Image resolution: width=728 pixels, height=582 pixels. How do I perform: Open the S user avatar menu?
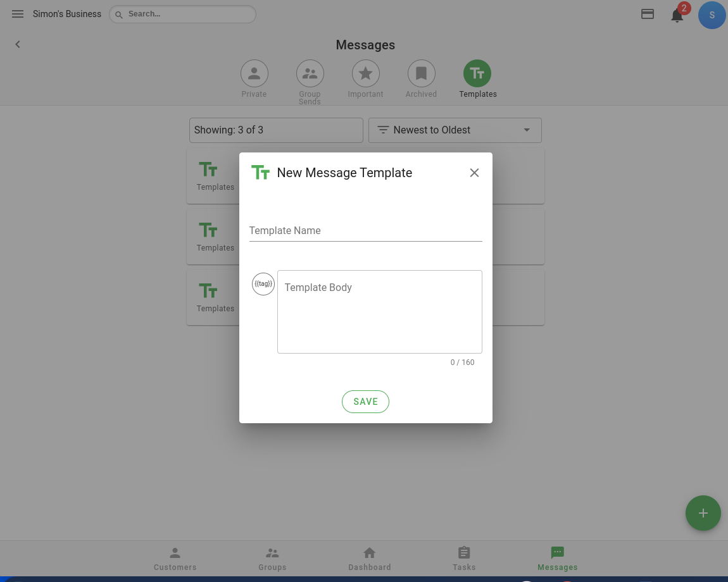coord(712,15)
